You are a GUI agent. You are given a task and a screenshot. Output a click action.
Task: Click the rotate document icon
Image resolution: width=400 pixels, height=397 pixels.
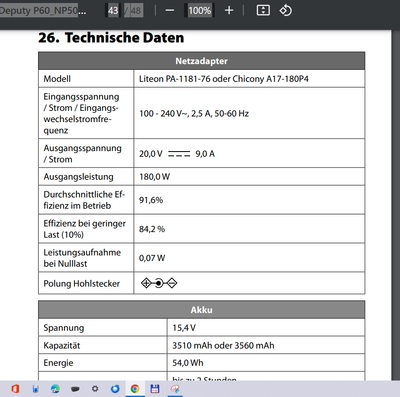pyautogui.click(x=286, y=10)
